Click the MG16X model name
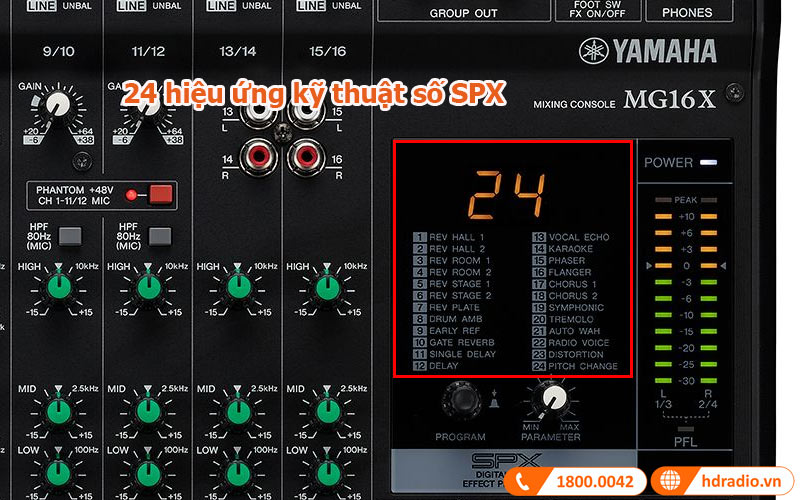The height and width of the screenshot is (500, 800). [x=669, y=99]
